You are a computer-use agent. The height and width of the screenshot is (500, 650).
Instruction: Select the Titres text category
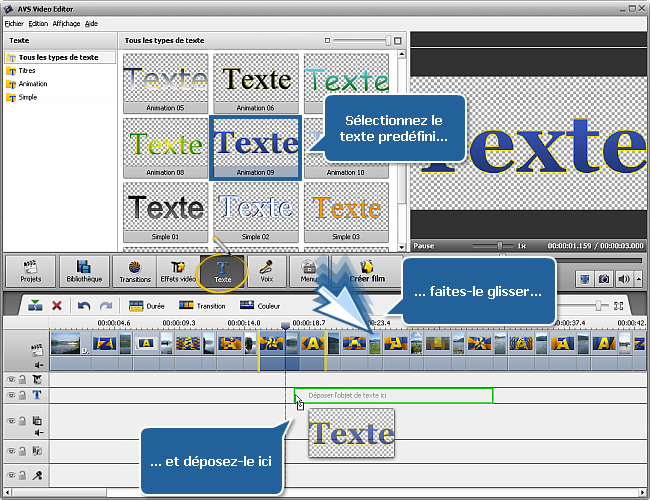point(27,71)
